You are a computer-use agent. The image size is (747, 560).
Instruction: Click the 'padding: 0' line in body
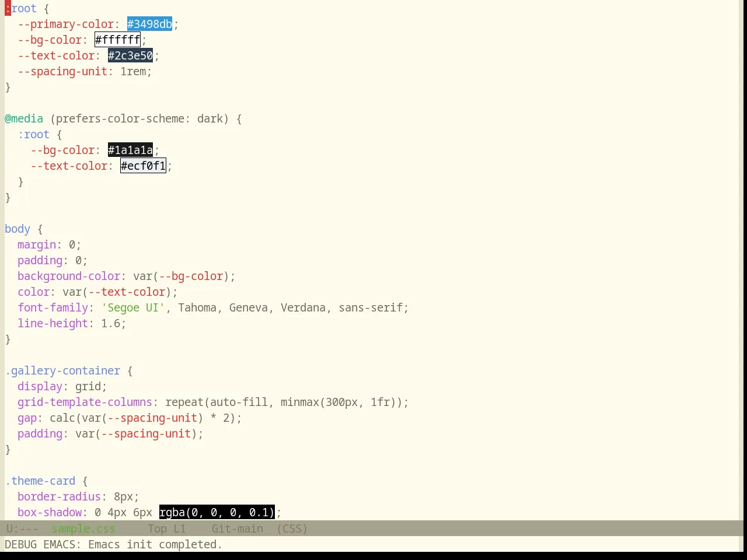(53, 260)
